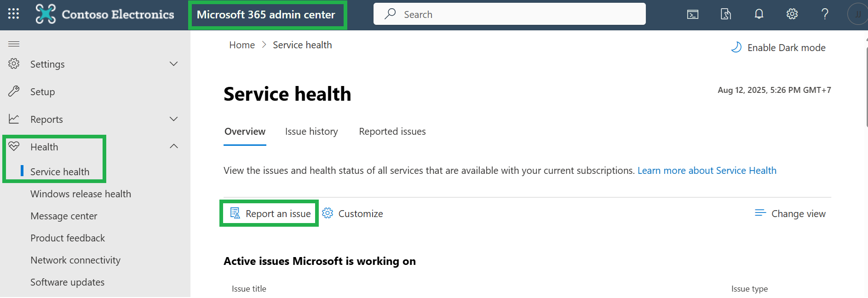The image size is (868, 298).
Task: Click the Report an issue button
Action: tap(270, 213)
